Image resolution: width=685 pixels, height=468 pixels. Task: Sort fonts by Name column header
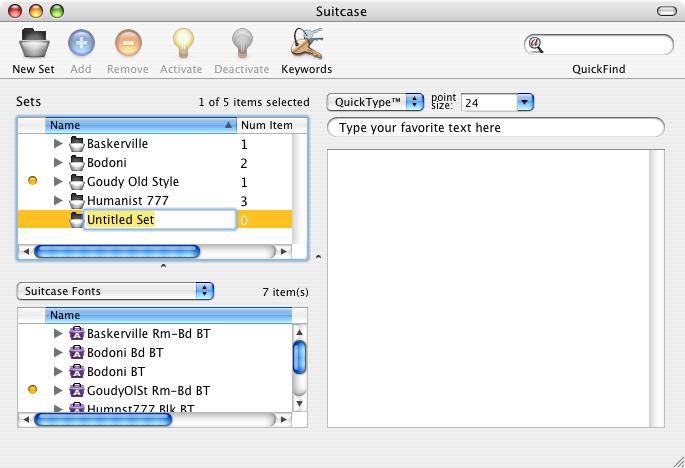(x=169, y=315)
